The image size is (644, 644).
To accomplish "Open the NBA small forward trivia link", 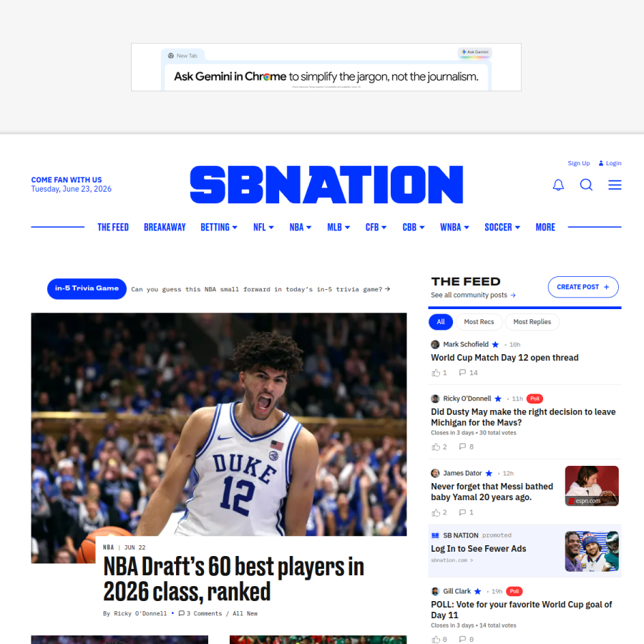I will point(260,289).
